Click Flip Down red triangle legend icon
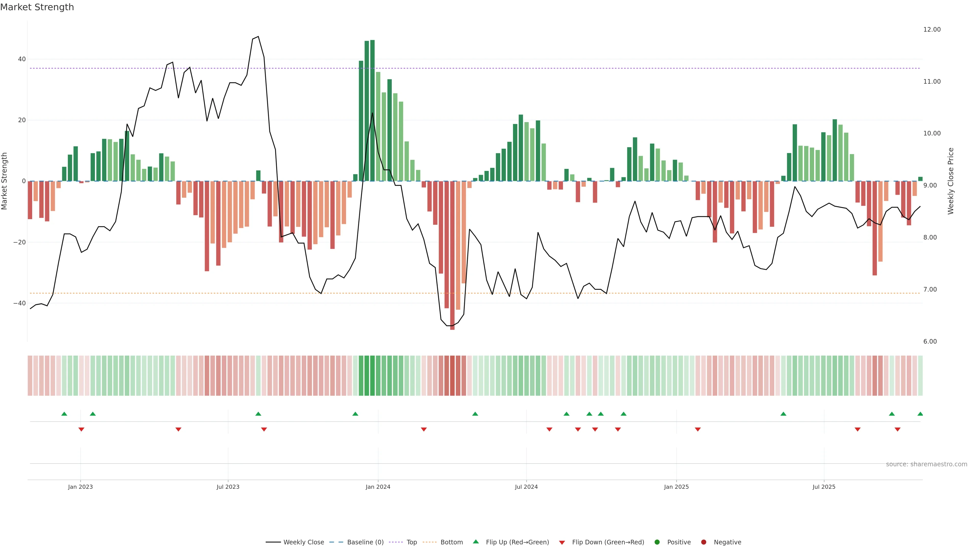This screenshot has width=980, height=551. 562,543
